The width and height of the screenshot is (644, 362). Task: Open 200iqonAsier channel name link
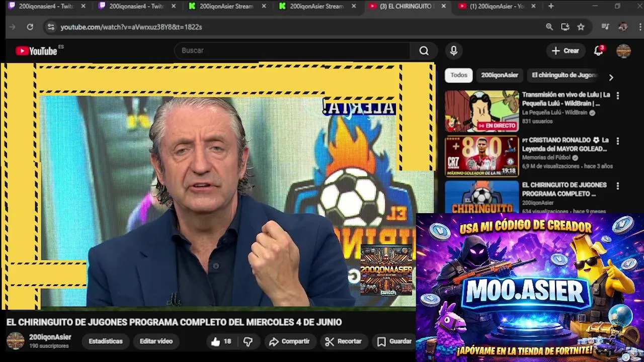pos(50,337)
